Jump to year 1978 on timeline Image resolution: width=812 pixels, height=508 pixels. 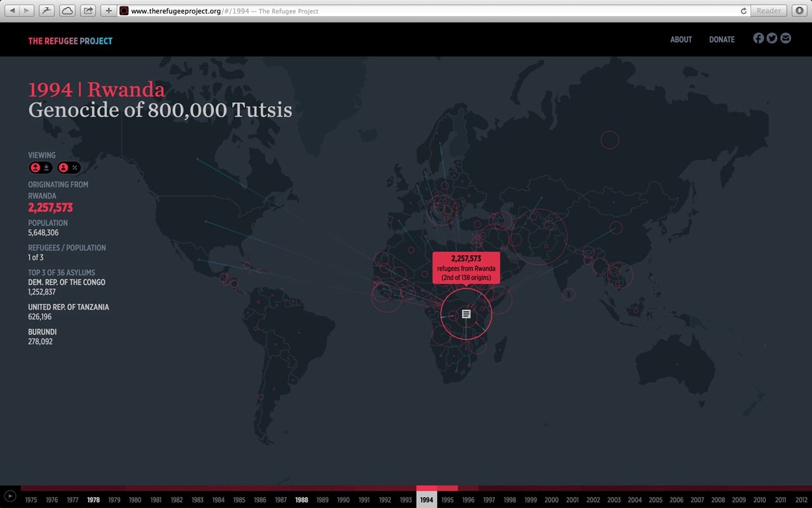pos(93,500)
